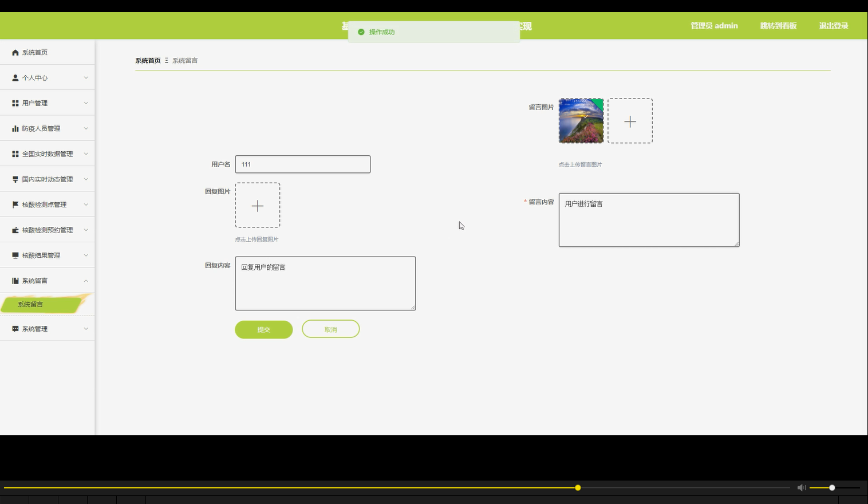Image resolution: width=868 pixels, height=504 pixels.
Task: Click 管理员 admin in the header
Action: tap(714, 26)
